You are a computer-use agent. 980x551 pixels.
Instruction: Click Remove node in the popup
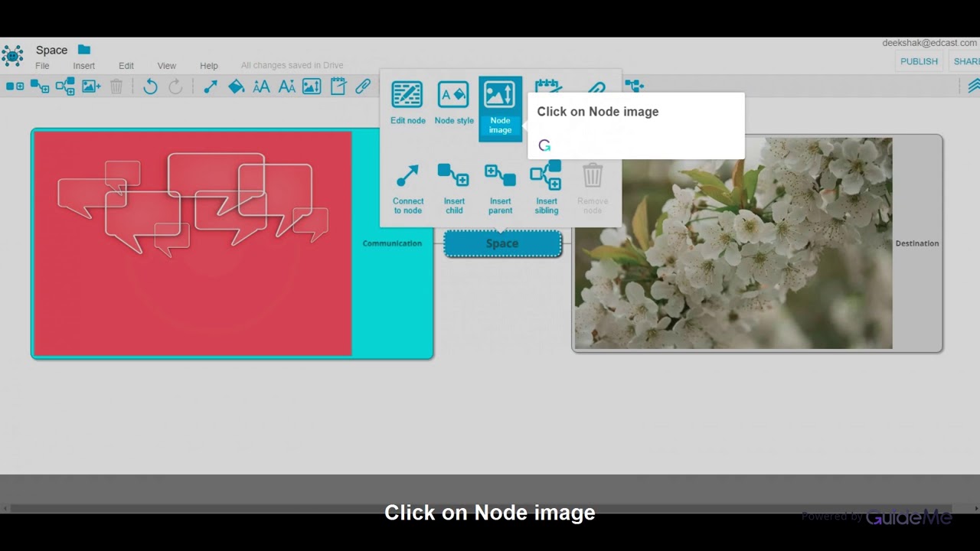click(593, 188)
